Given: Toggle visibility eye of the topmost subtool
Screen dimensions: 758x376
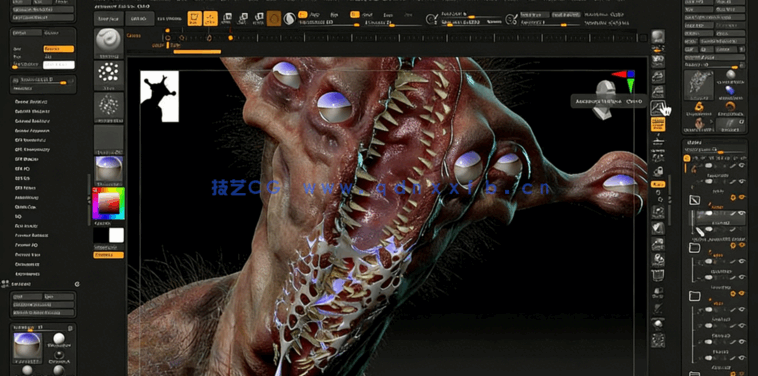Looking at the screenshot, I should coord(742,166).
